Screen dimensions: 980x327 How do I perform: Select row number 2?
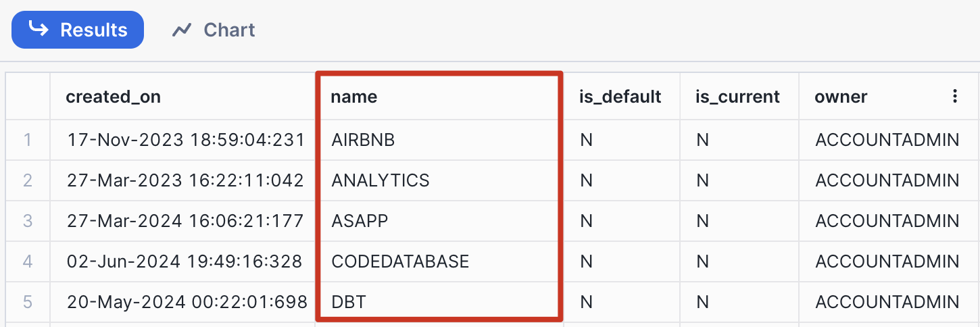pyautogui.click(x=28, y=180)
